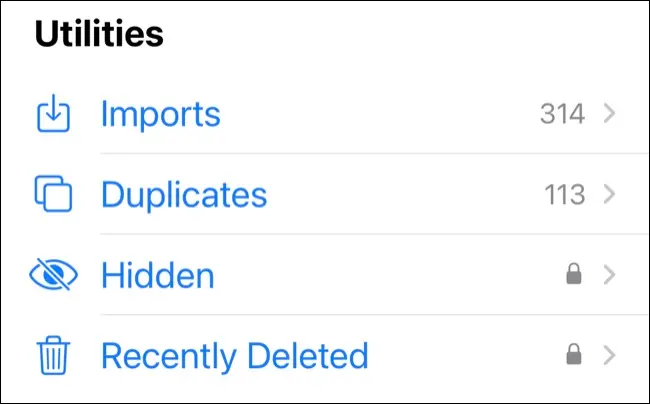Viewport: 650px width, 404px height.
Task: Click the lock icon on Hidden row
Action: point(574,275)
